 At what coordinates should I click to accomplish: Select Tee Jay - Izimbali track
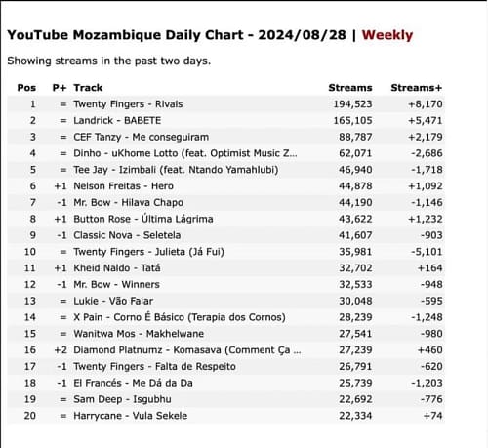coord(176,170)
